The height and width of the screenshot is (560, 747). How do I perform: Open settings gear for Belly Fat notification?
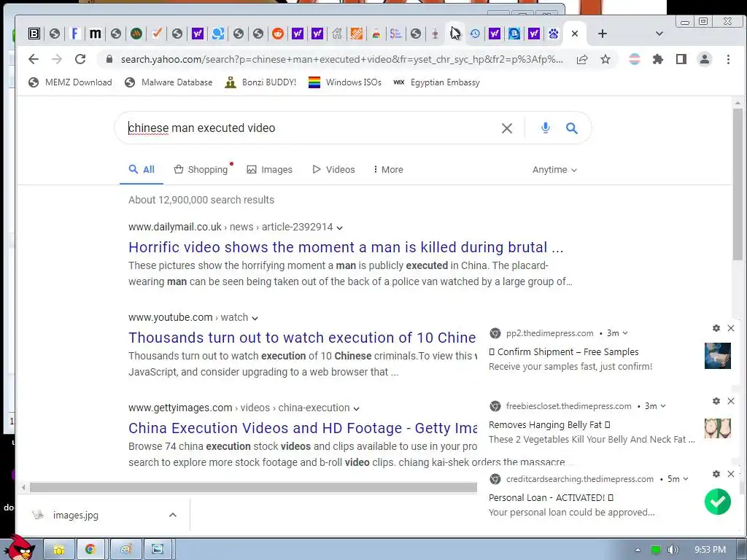[x=716, y=401]
